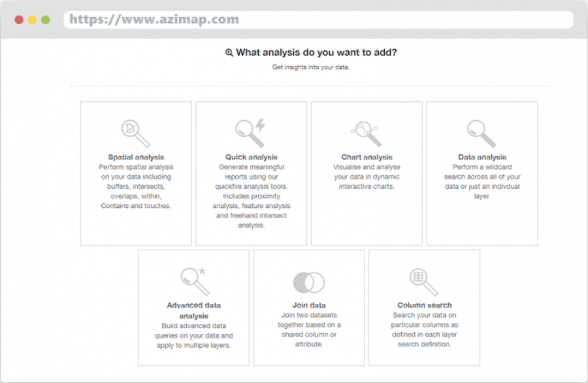Click the yellow minimize window button
Image resolution: width=588 pixels, height=383 pixels.
32,20
